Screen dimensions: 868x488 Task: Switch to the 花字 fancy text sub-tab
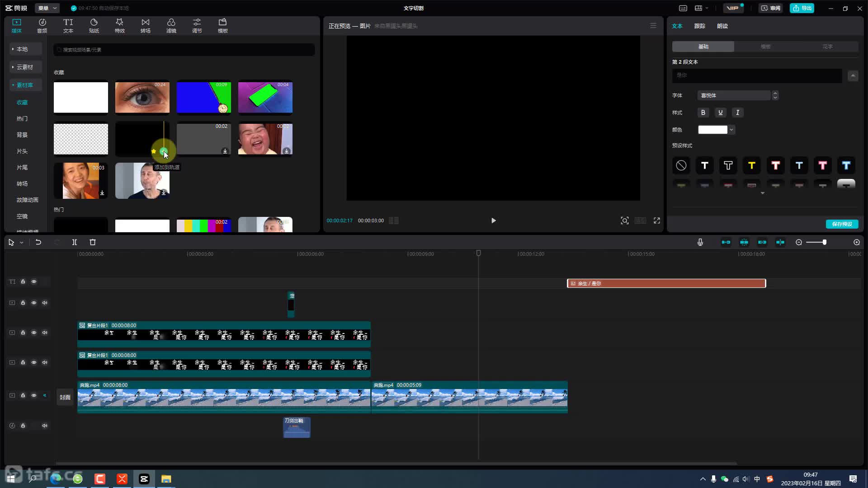827,47
